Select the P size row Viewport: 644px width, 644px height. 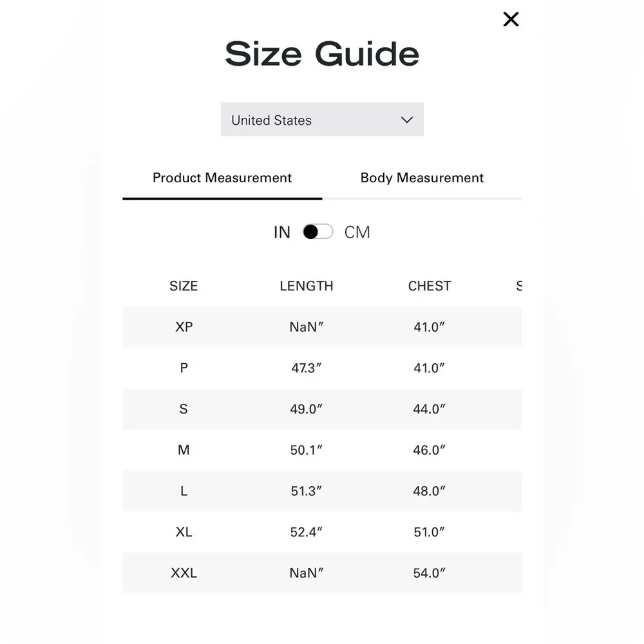184,368
